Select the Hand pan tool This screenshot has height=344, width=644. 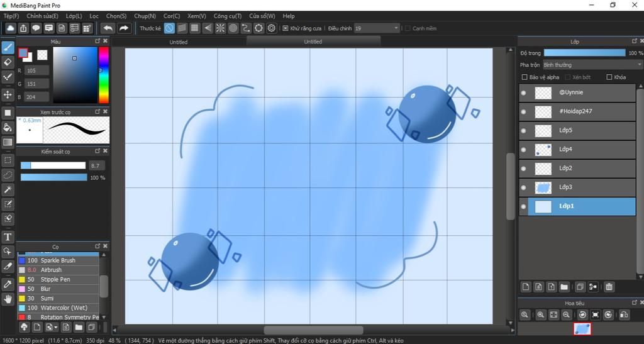point(8,299)
